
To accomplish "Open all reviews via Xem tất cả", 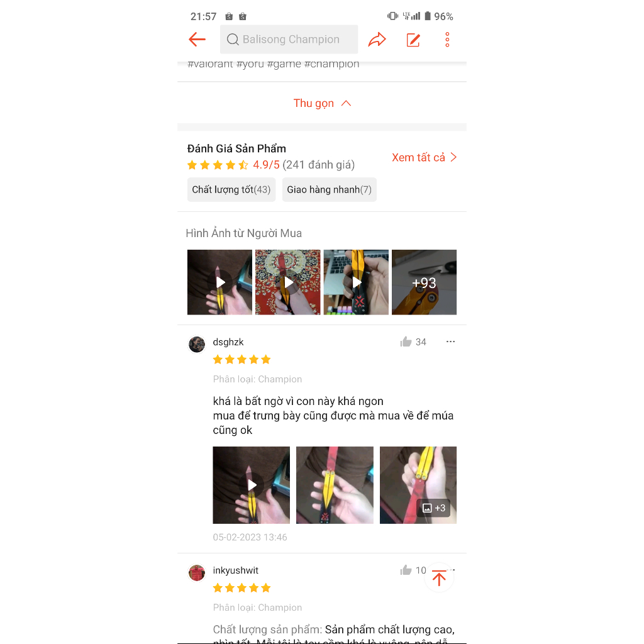I will coord(425,157).
